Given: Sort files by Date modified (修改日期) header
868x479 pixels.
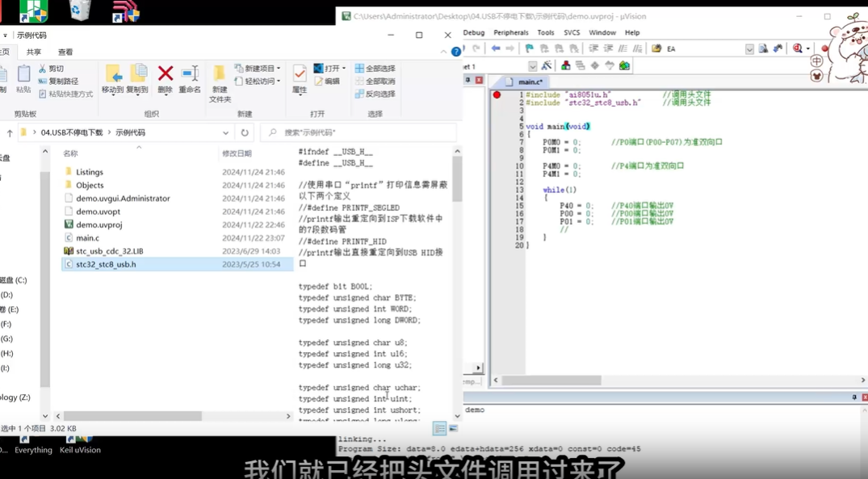Looking at the screenshot, I should [237, 153].
